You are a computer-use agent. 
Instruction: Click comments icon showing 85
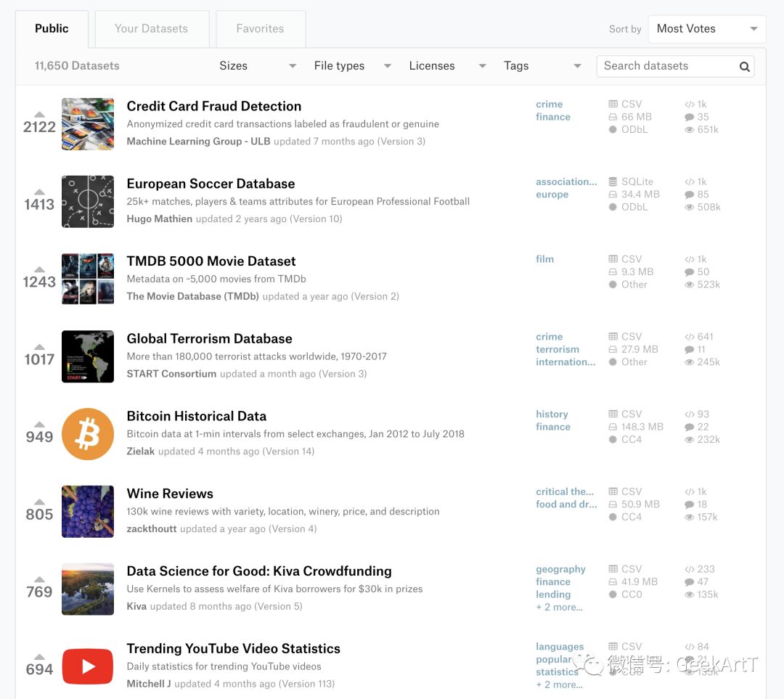coord(690,195)
